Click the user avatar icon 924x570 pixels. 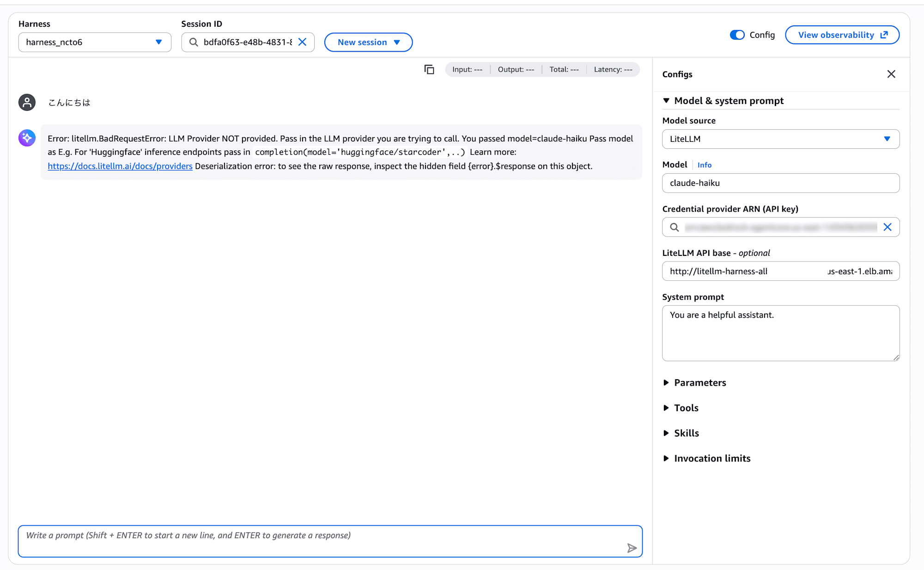point(27,102)
